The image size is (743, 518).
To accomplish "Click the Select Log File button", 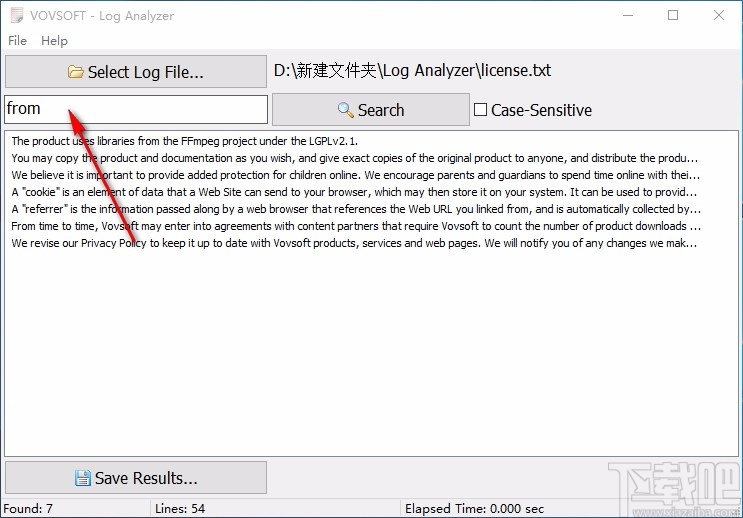I will tap(136, 72).
